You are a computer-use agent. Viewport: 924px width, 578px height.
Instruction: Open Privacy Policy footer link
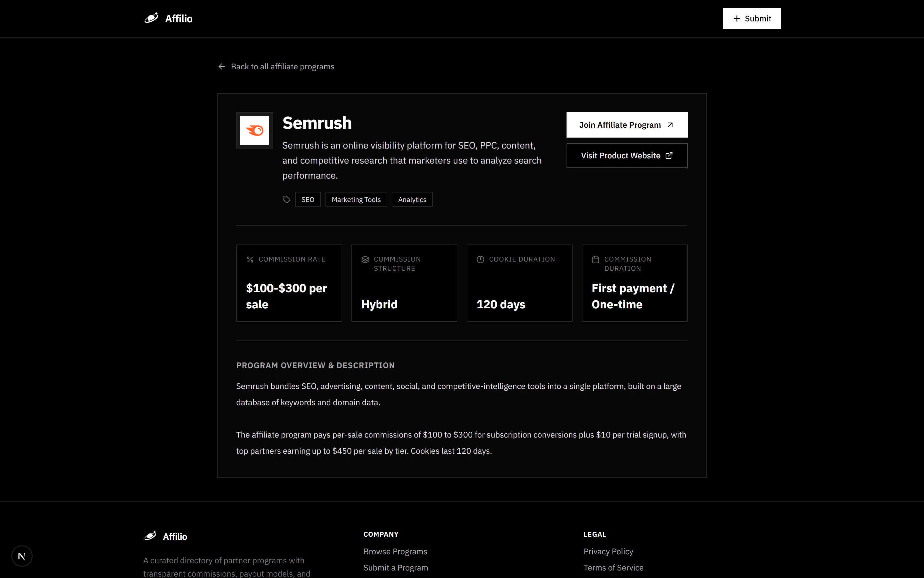608,552
